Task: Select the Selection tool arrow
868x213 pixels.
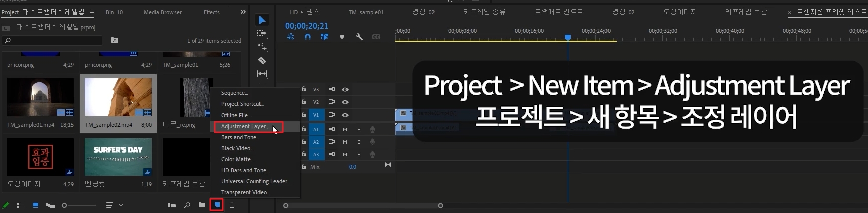Action: pos(262,20)
